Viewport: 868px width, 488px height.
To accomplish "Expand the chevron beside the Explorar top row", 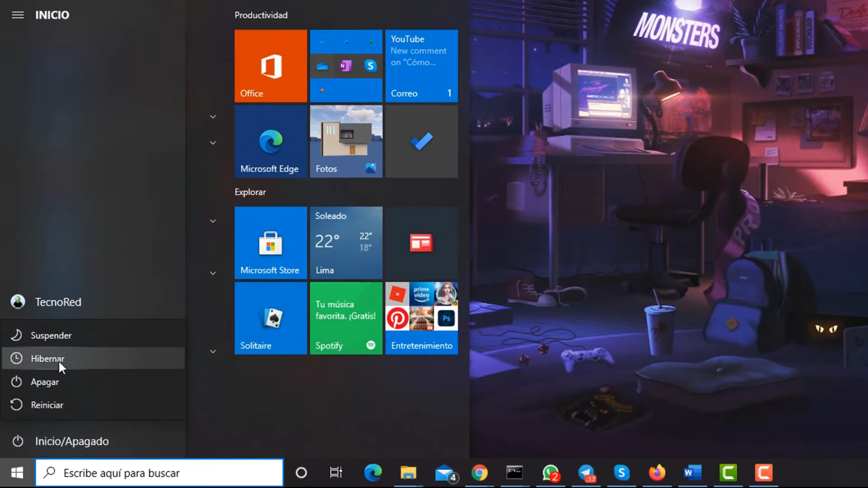I will point(213,221).
